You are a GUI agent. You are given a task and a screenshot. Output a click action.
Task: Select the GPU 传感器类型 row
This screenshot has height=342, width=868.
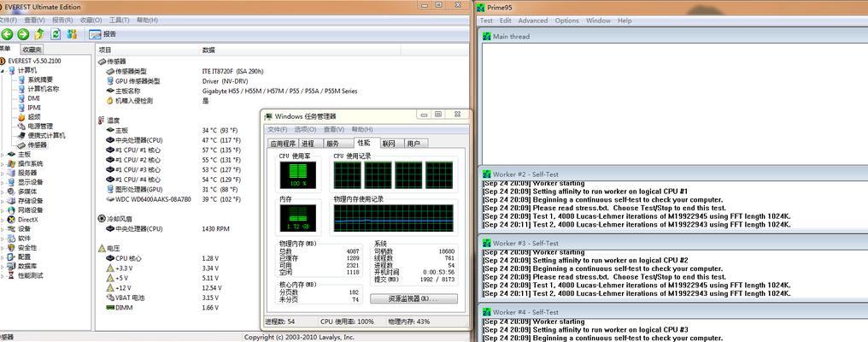pyautogui.click(x=282, y=81)
